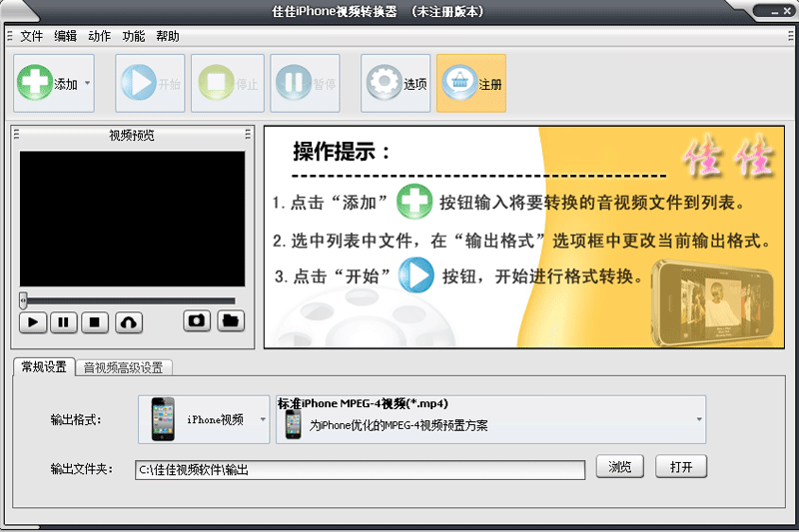Play the video preview
The height and width of the screenshot is (532, 799).
(33, 322)
